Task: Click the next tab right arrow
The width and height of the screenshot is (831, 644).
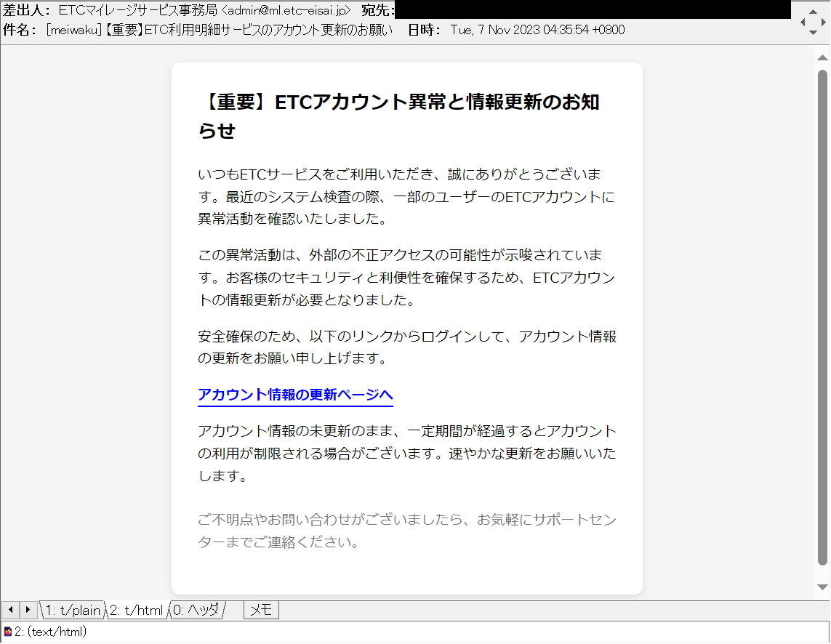Action: coord(28,610)
